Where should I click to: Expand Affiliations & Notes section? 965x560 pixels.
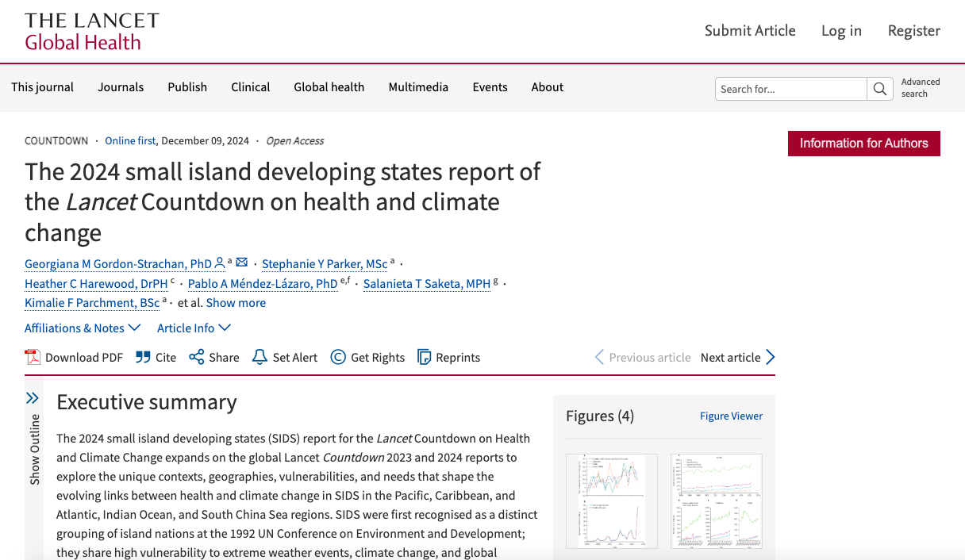point(83,328)
